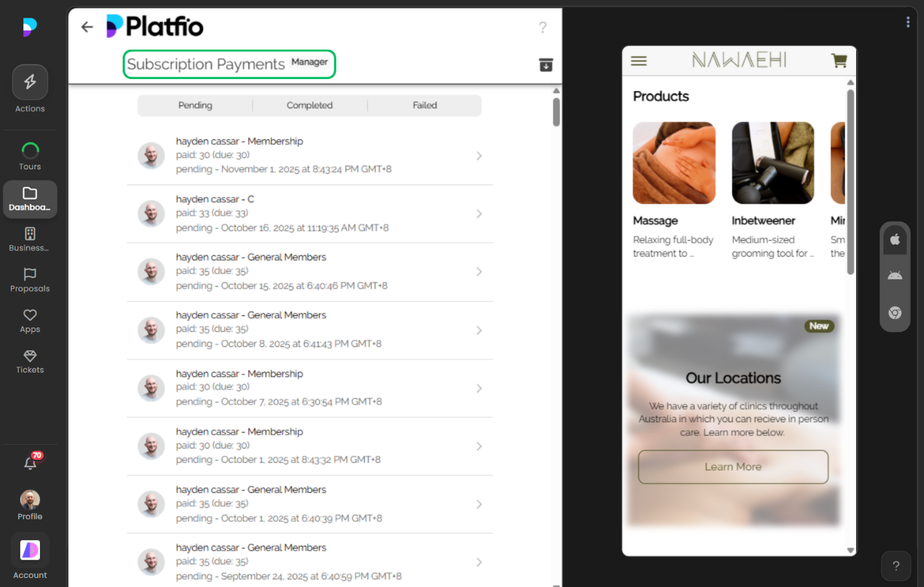Viewport: 924px width, 587px height.
Task: Switch to the Failed payments tab
Action: [424, 105]
